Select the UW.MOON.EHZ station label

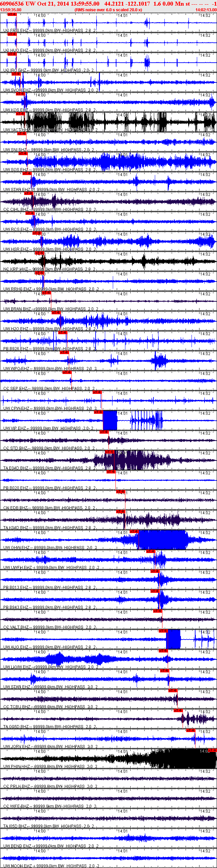pyautogui.click(x=51, y=866)
